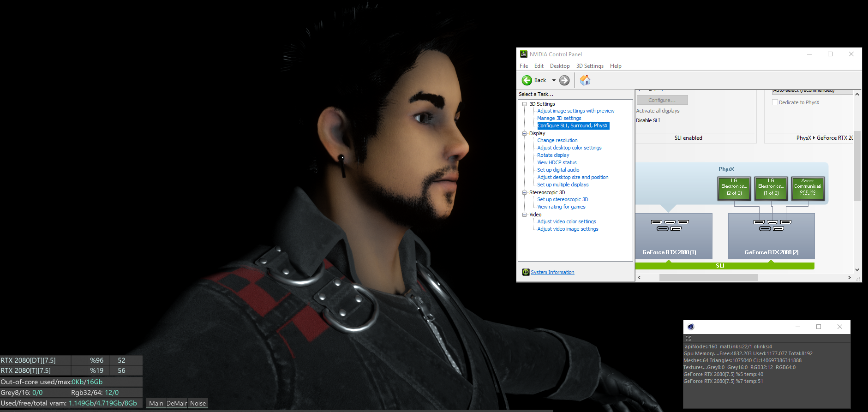Screen dimensions: 868x412
Task: Click the GeForce RTX 2080 (2) card box
Action: (771, 236)
